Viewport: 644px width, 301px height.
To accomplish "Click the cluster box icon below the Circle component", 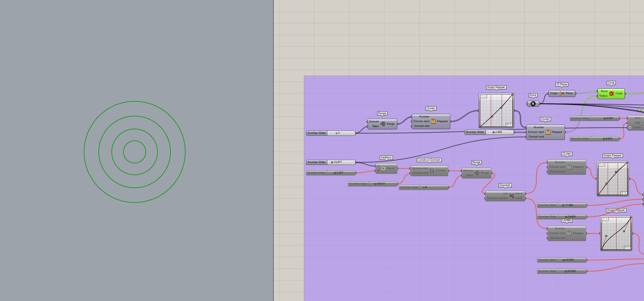I will pos(548,132).
